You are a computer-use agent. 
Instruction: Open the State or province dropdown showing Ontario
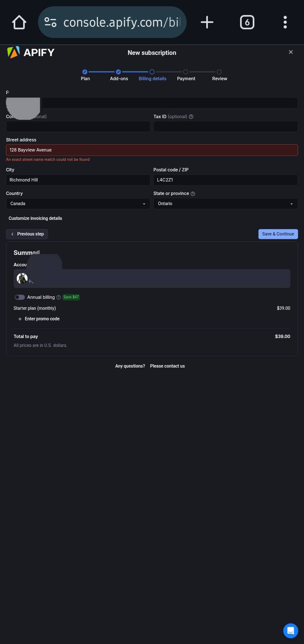click(x=225, y=203)
